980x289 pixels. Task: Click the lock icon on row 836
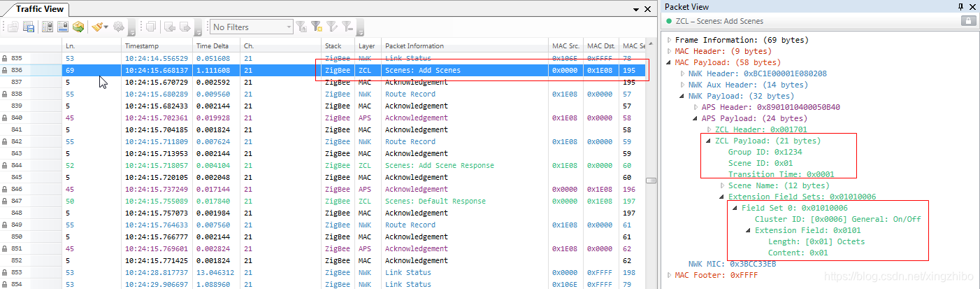(x=5, y=71)
